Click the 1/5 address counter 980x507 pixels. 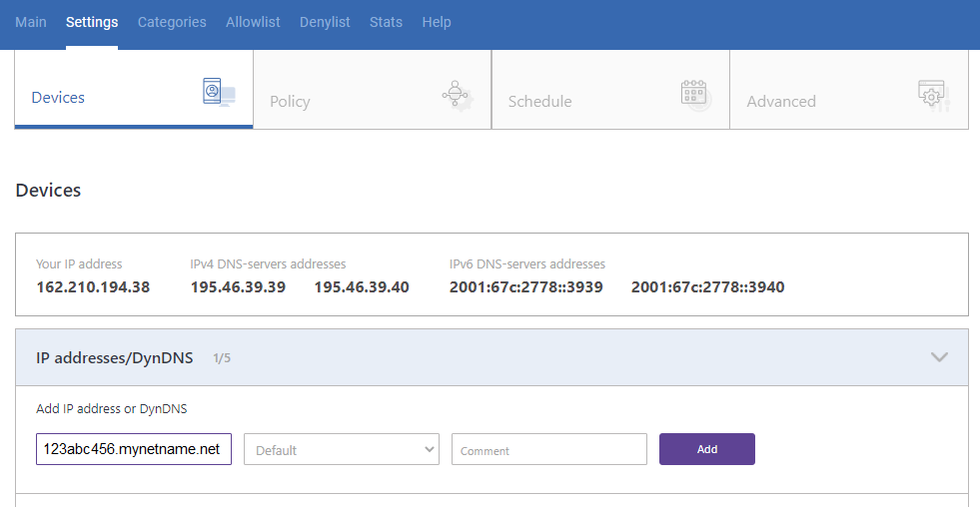click(x=221, y=358)
